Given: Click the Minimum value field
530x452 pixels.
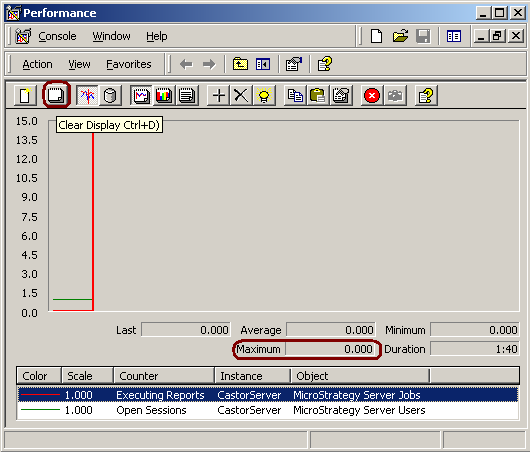Looking at the screenshot, I should click(475, 330).
